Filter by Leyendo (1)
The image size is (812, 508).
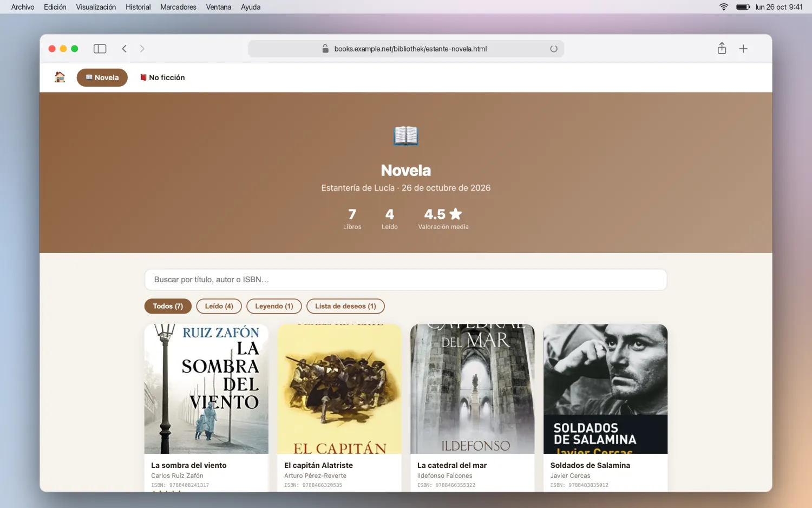274,306
